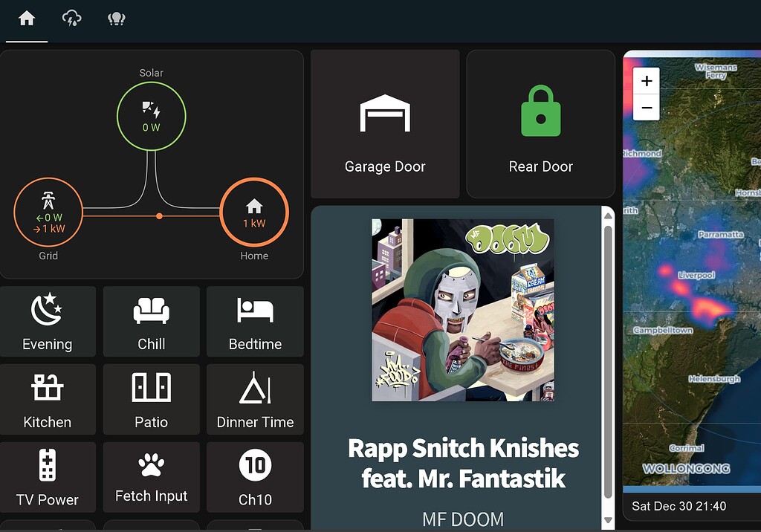Viewport: 761px width, 532px height.
Task: Select the Grid power node icon
Action: [x=48, y=212]
